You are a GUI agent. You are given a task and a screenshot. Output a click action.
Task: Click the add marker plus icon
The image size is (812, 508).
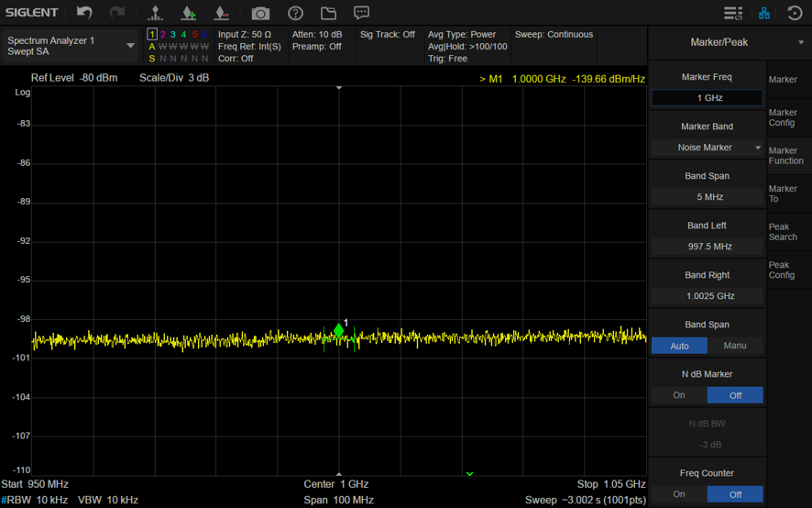click(189, 13)
